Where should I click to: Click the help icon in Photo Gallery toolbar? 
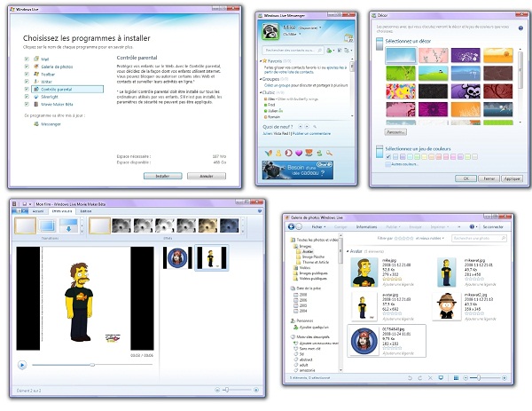click(x=472, y=226)
